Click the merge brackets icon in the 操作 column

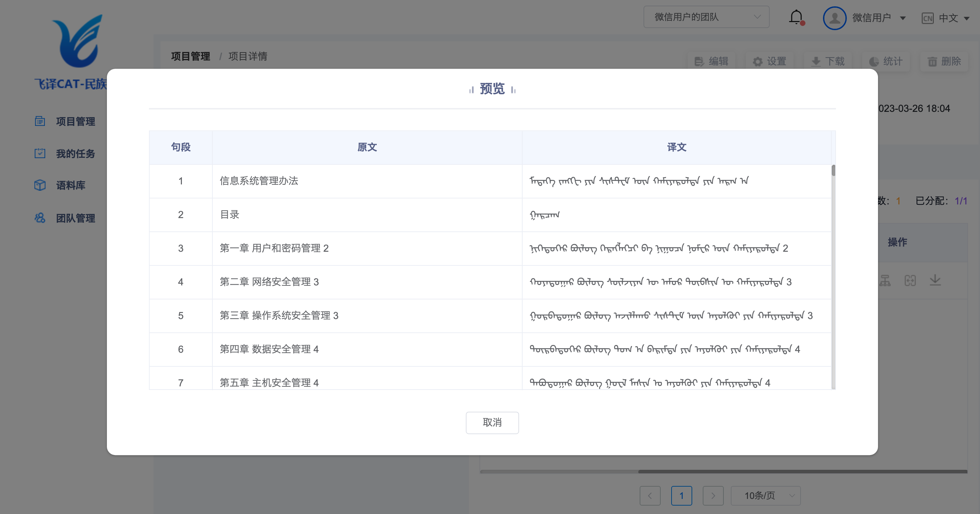point(910,280)
